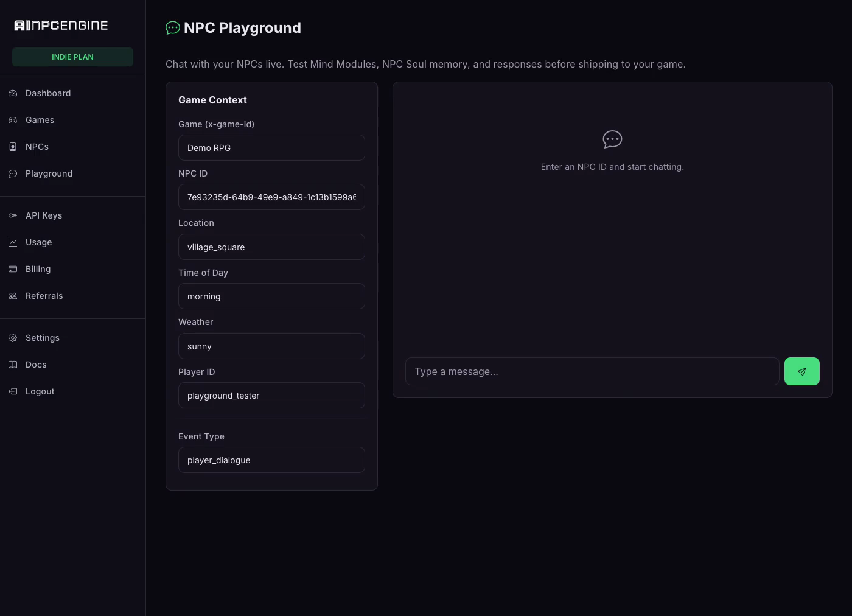Click the INDIE PLAN badge
The width and height of the screenshot is (852, 616).
tap(72, 57)
